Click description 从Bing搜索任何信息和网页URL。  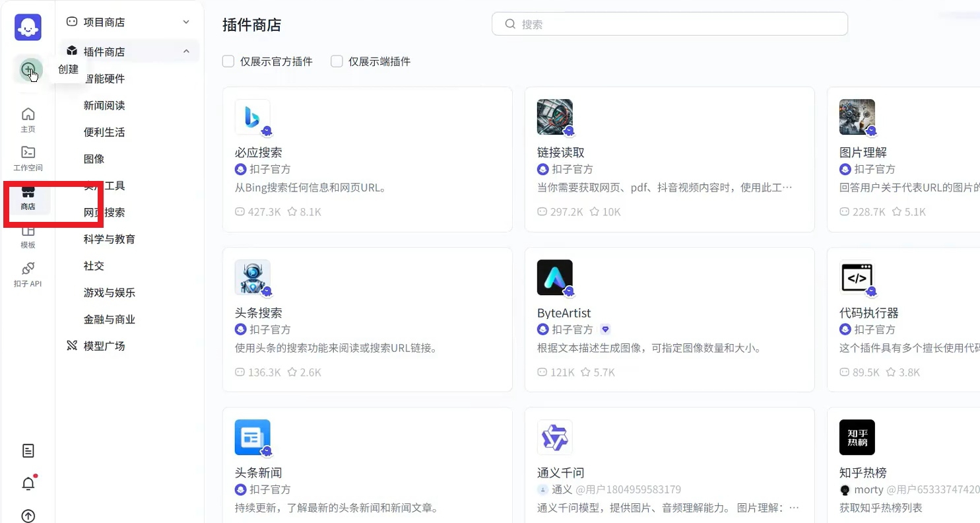[310, 188]
